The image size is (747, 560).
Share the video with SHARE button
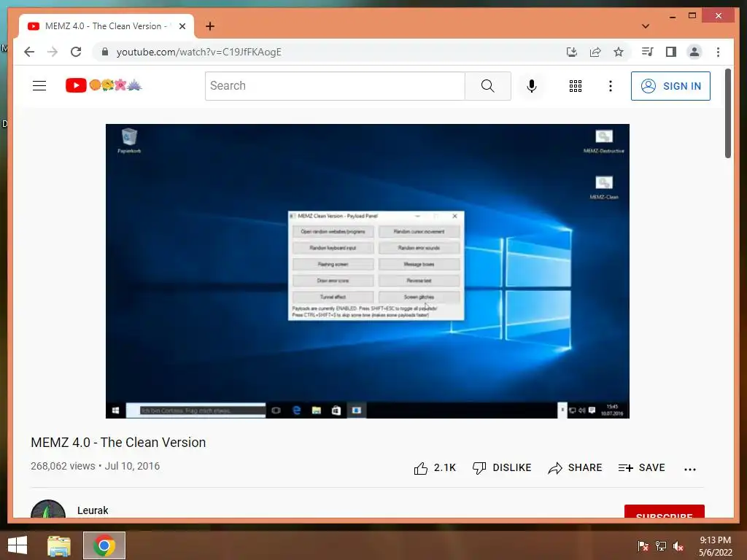click(x=575, y=468)
